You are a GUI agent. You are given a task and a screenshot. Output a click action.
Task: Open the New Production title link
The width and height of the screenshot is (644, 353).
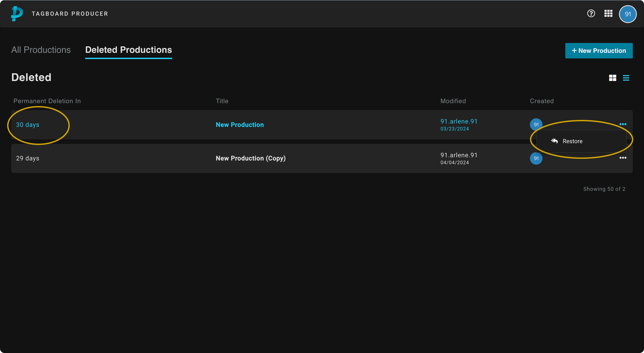coord(240,125)
